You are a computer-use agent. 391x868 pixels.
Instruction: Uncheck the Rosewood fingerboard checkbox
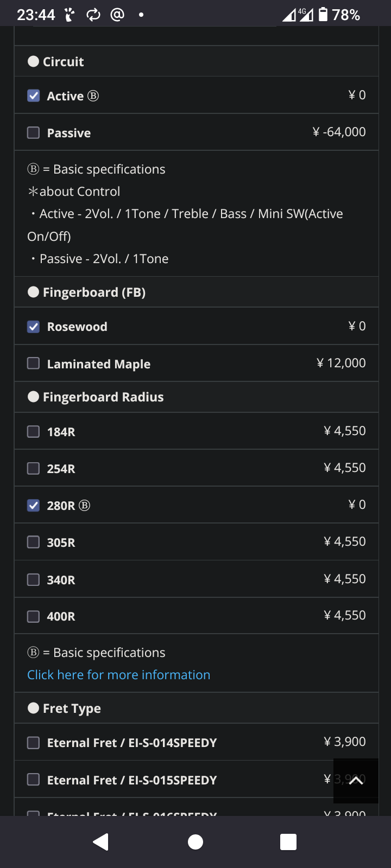[x=34, y=327]
